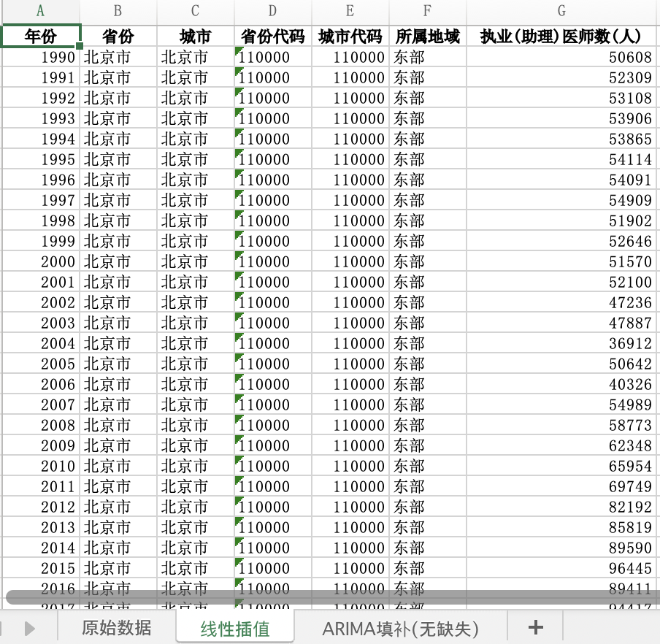Select the value cell 51902
Viewport: 660px width, 644px height.
(561, 221)
